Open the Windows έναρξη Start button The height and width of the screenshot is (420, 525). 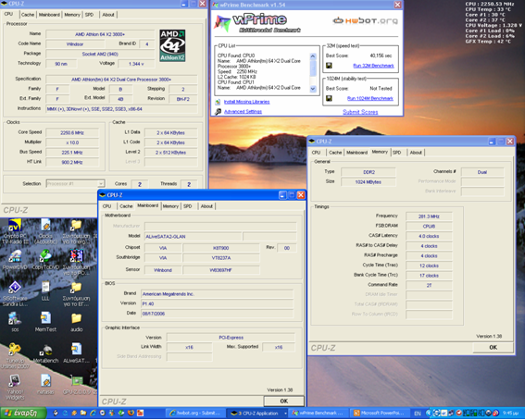pyautogui.click(x=23, y=414)
